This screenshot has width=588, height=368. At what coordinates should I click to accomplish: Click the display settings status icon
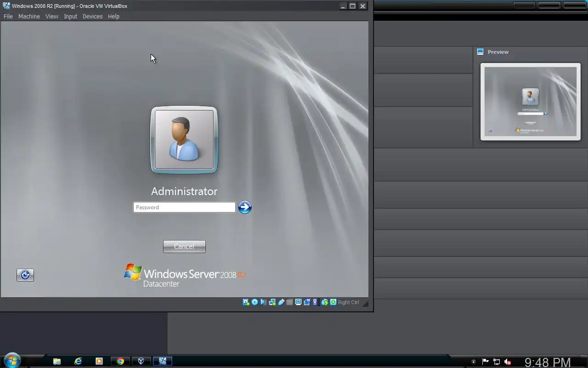click(x=299, y=302)
